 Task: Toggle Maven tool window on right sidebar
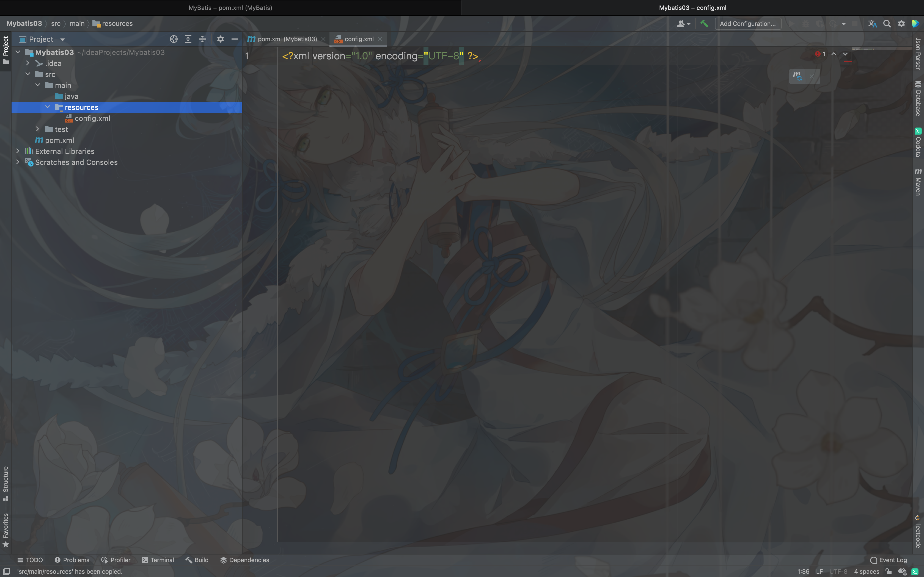click(x=918, y=182)
